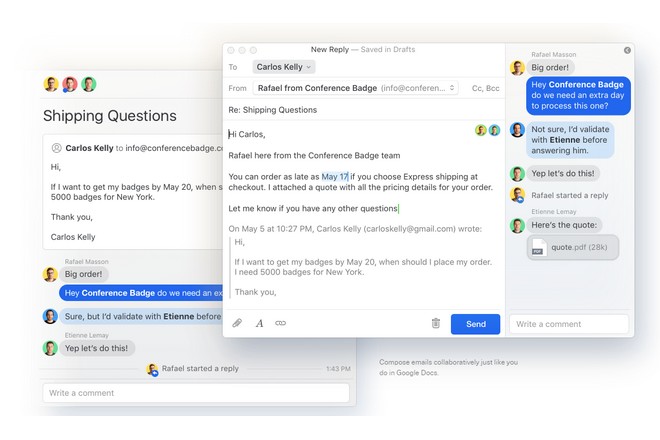Click collaborator avatars in reply body
Viewport: 660px width, 440px height.
(487, 130)
